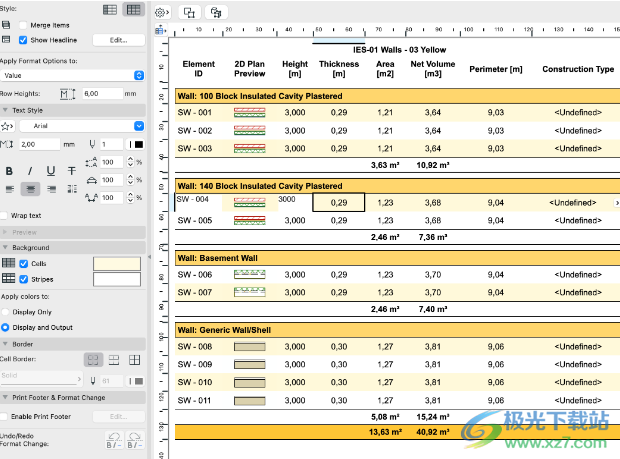
Task: Open the schedule settings gear icon
Action: click(162, 13)
